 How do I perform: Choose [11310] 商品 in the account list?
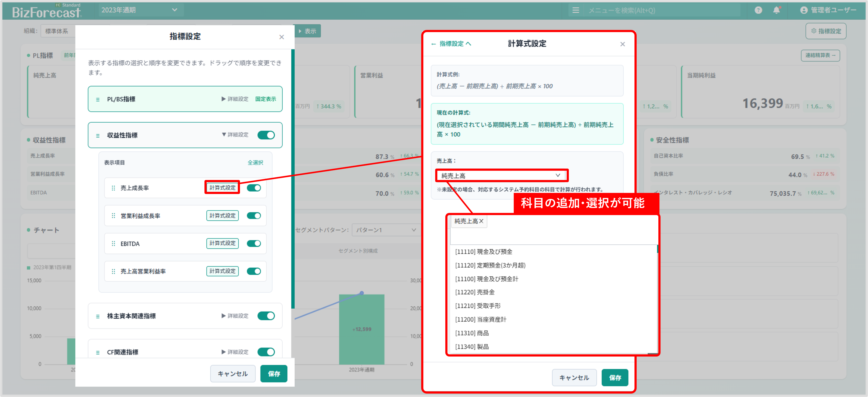[x=472, y=333]
